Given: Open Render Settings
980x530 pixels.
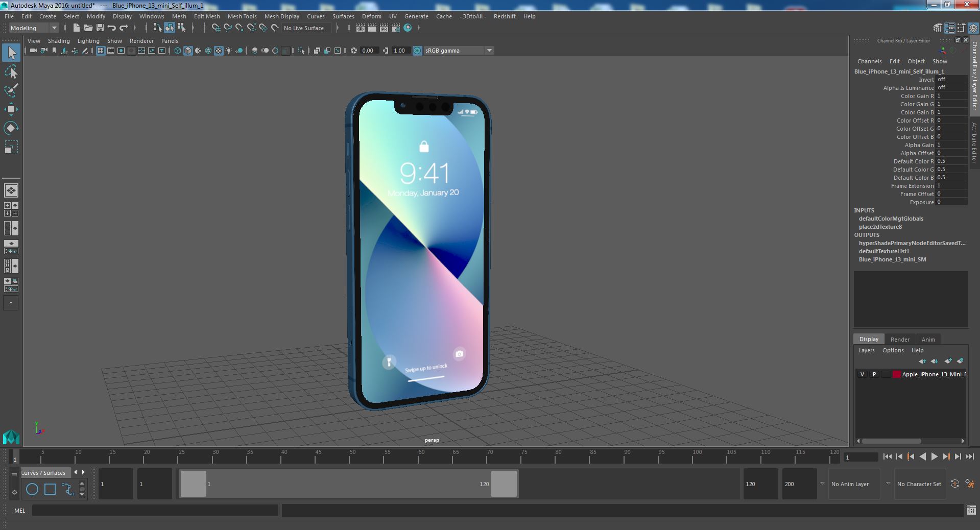Looking at the screenshot, I should (x=396, y=28).
